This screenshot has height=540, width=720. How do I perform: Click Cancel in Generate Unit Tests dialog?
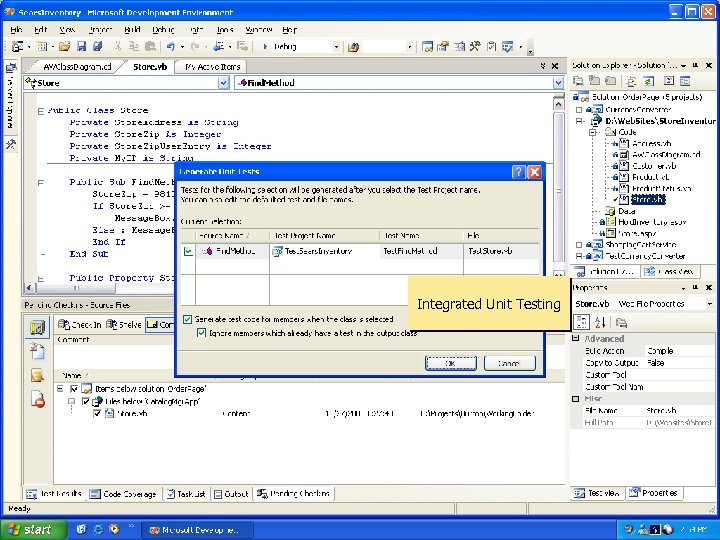510,363
